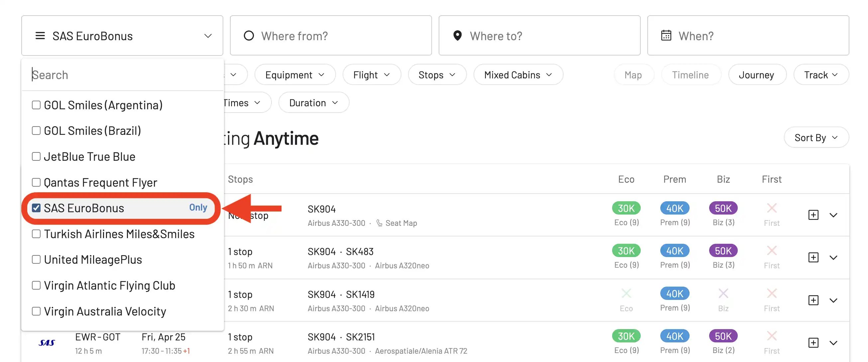Click unavailable First X on SK904 · SK2151
Viewport: 868px width, 362px height.
772,336
